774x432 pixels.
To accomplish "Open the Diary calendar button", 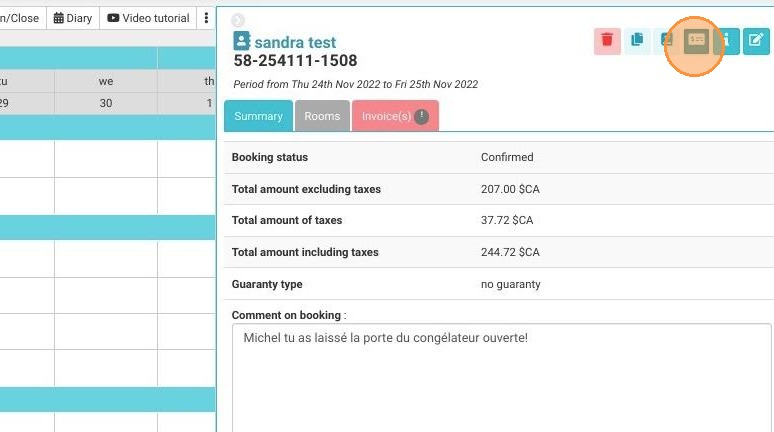I will tap(73, 18).
